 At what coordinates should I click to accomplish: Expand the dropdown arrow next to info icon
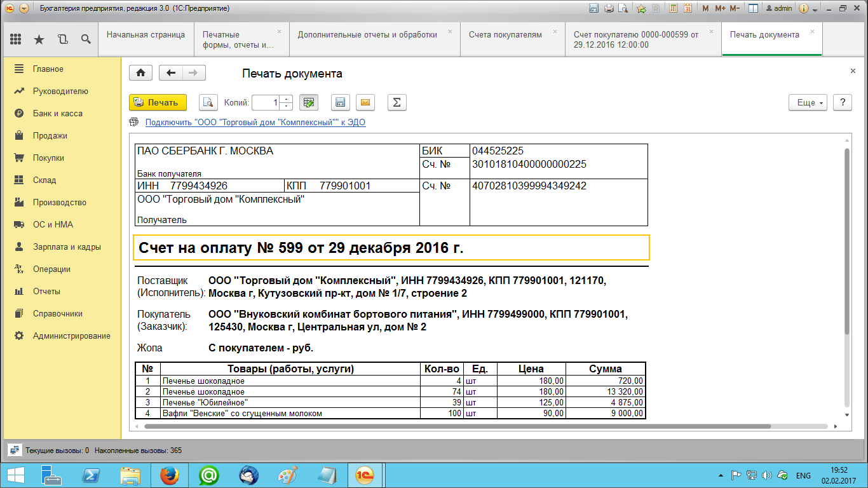click(814, 9)
